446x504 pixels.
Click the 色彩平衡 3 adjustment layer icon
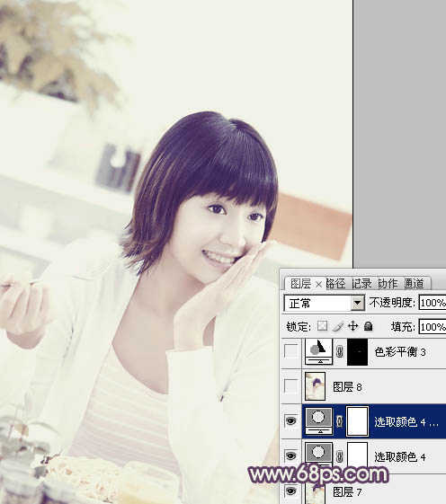tap(319, 351)
